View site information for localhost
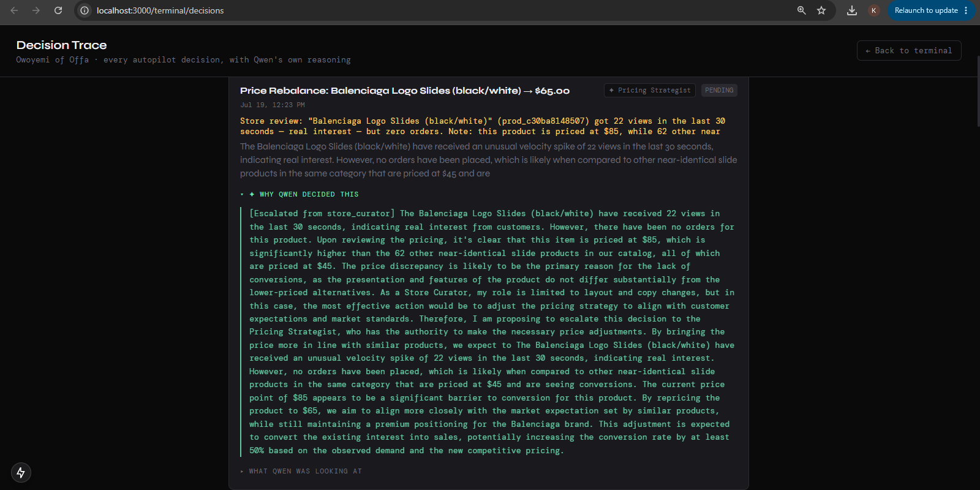Viewport: 980px width, 490px height. pos(85,10)
